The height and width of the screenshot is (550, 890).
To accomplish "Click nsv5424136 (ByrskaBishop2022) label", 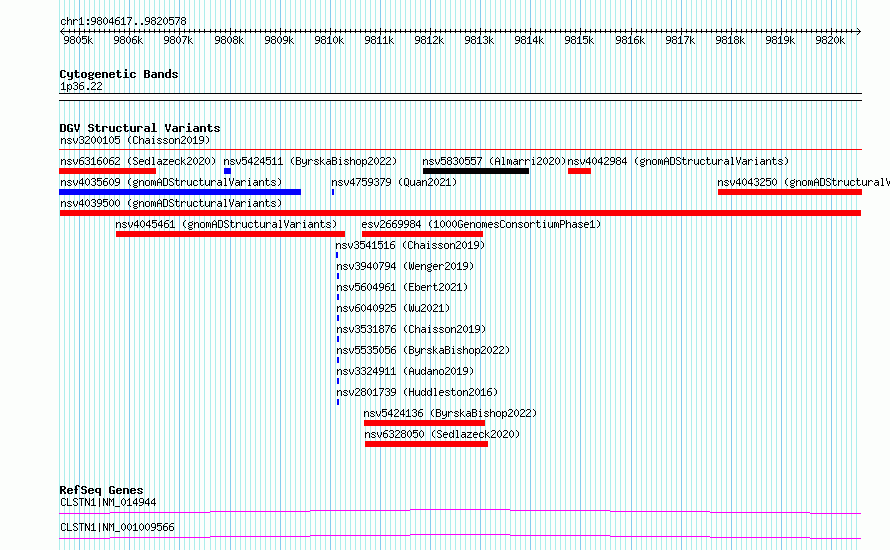I will (451, 413).
